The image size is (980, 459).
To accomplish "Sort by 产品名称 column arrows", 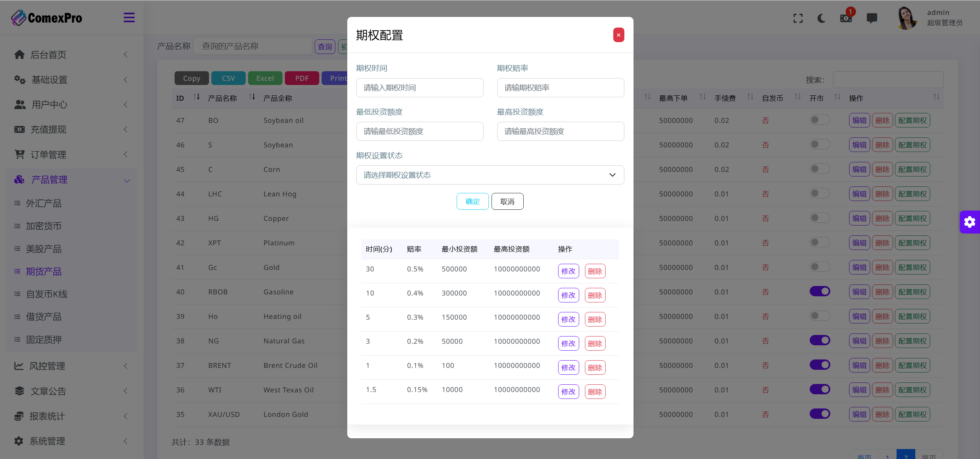I will tap(252, 97).
